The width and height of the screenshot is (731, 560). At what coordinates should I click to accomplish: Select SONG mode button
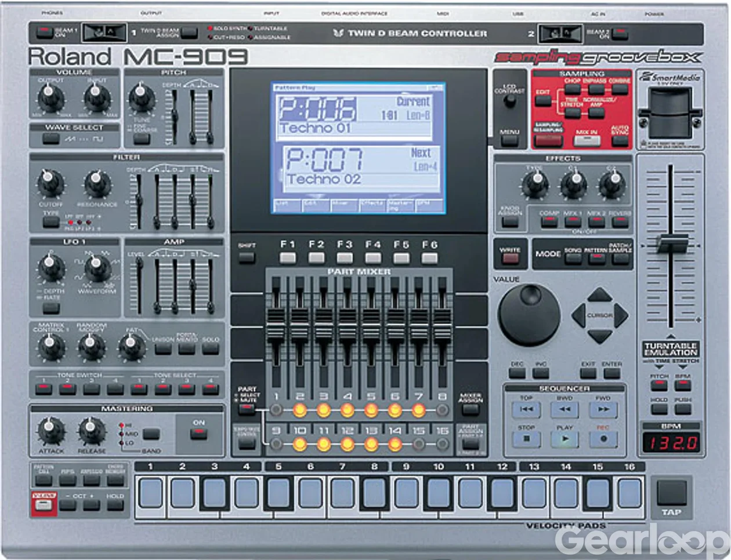(x=573, y=259)
